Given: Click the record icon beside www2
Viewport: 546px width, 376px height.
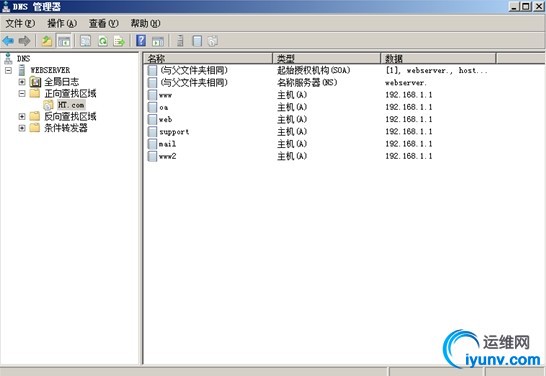Looking at the screenshot, I should point(152,156).
